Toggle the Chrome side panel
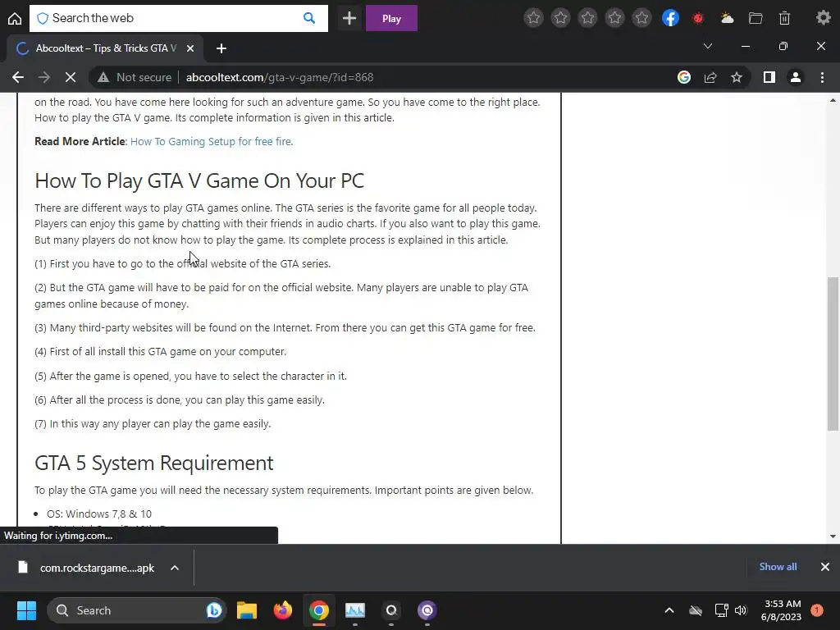This screenshot has width=840, height=630. [x=769, y=77]
